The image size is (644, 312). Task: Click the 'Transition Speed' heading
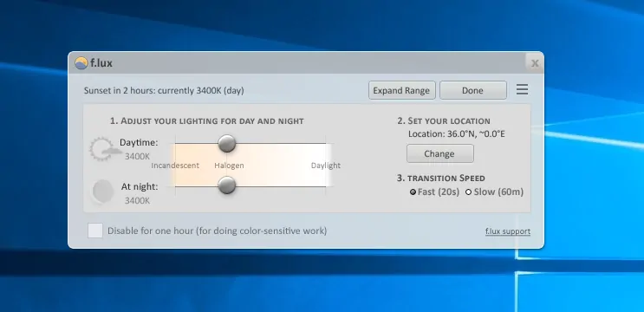(x=441, y=179)
